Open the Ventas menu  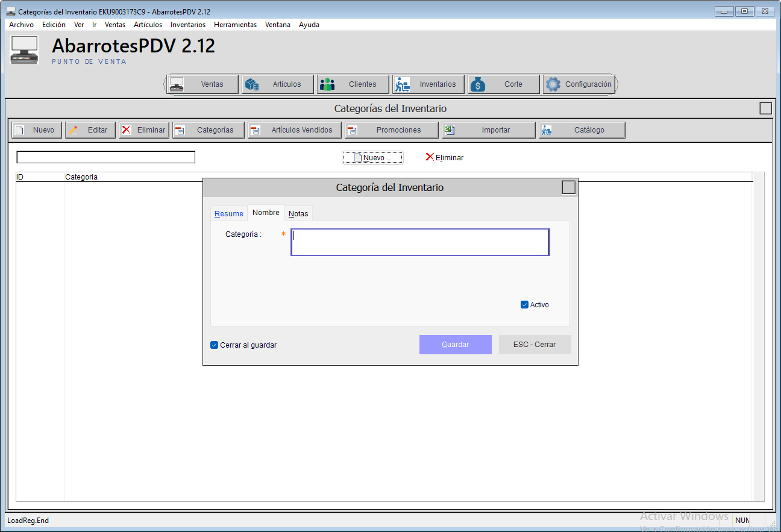pos(115,25)
